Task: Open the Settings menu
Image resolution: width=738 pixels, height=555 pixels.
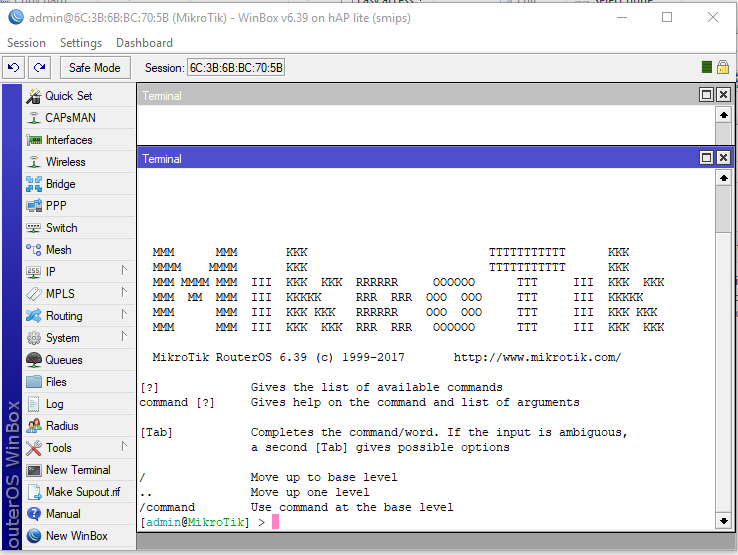Action: 81,43
